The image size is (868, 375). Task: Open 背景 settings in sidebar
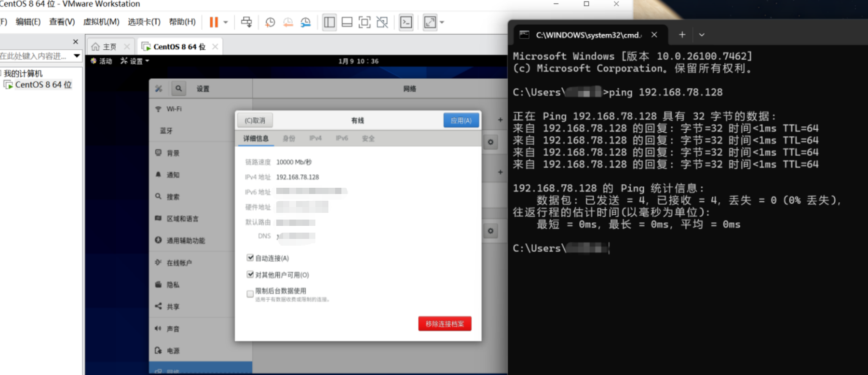[201, 153]
